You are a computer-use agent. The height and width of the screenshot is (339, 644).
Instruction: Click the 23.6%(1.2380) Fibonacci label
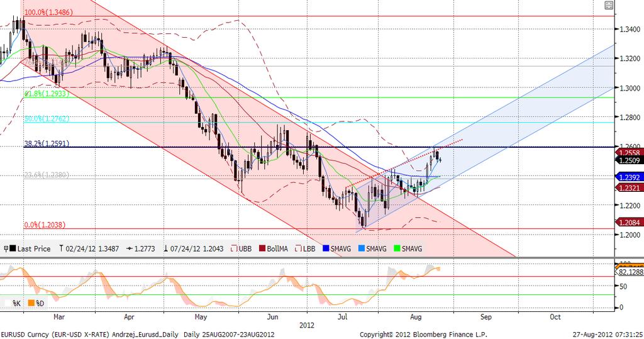tap(47, 175)
